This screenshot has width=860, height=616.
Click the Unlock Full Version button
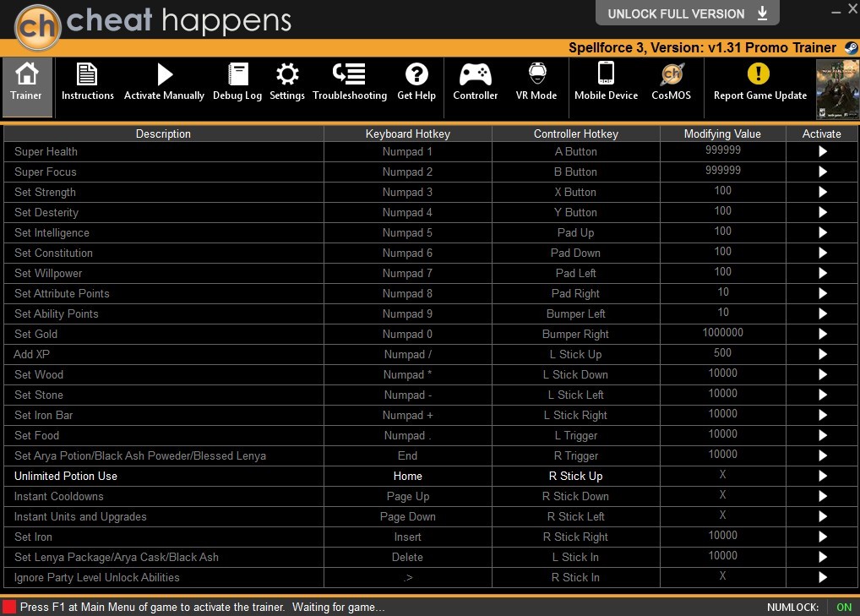[687, 14]
